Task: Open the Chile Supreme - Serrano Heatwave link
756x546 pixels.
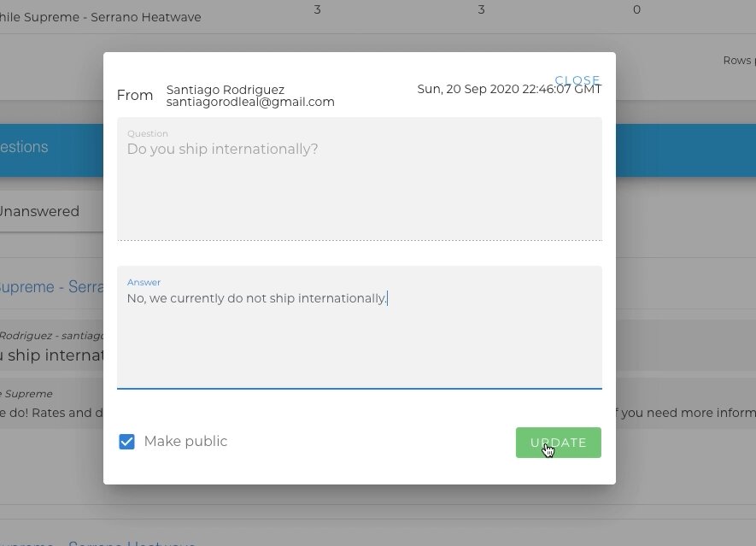Action: point(100,16)
